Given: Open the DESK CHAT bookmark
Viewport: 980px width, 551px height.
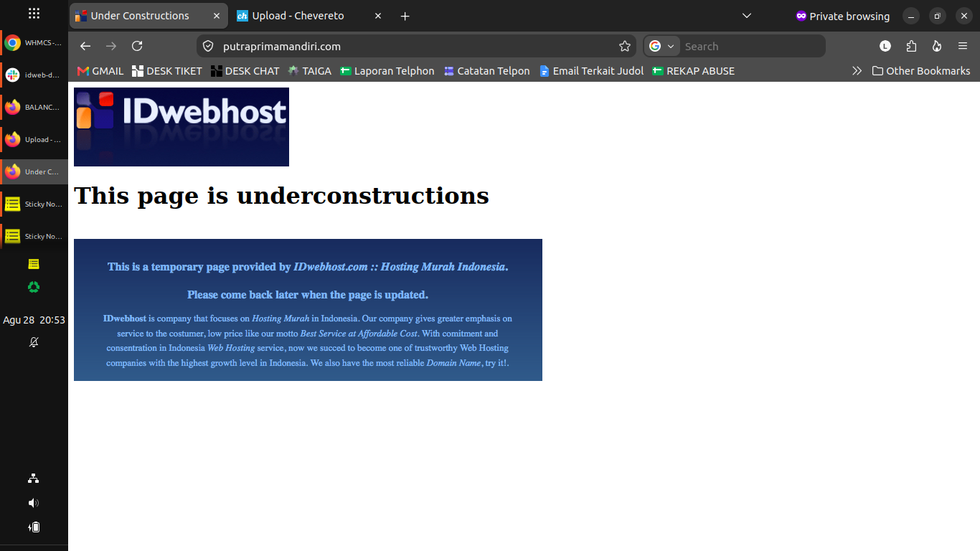Looking at the screenshot, I should pos(245,71).
